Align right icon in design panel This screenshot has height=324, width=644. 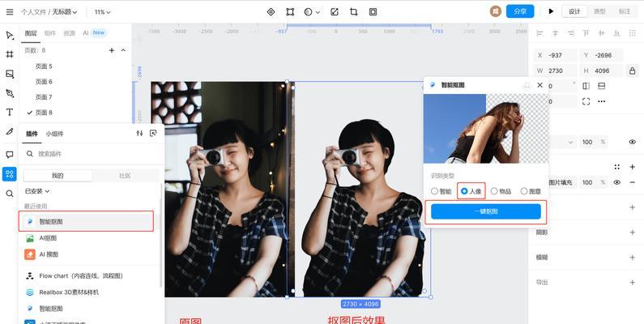(570, 33)
